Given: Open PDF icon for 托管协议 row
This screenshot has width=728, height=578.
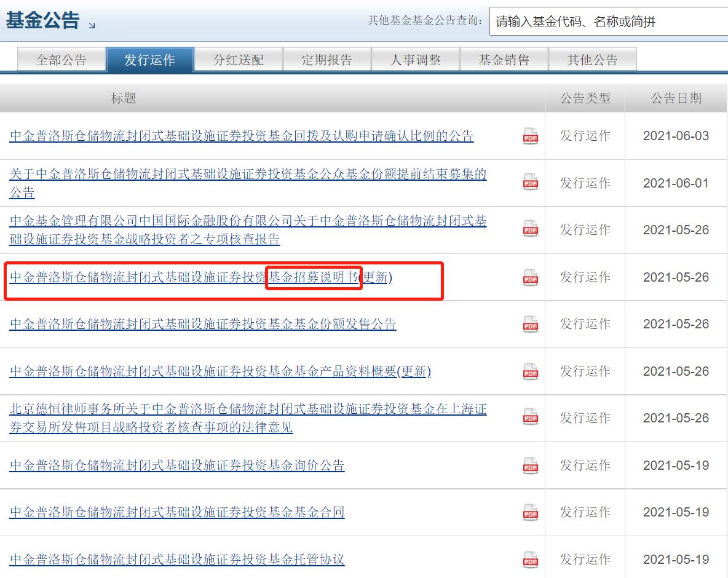Looking at the screenshot, I should point(530,560).
